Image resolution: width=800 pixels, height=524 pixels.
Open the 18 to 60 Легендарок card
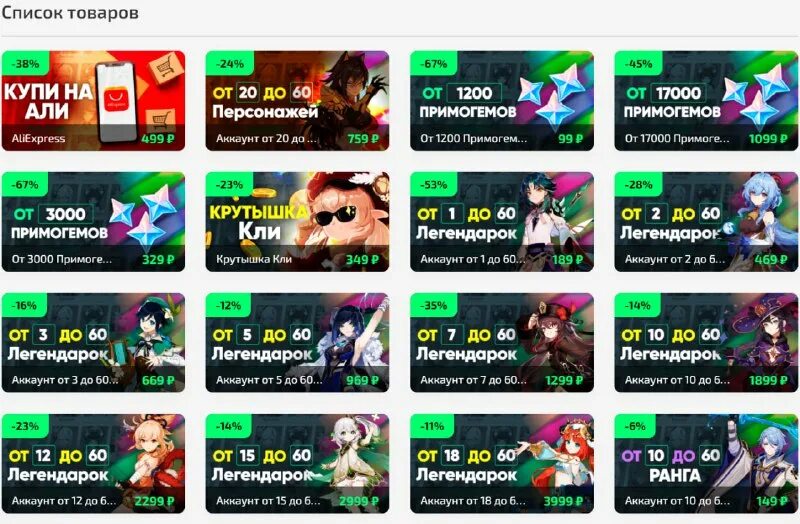click(502, 463)
